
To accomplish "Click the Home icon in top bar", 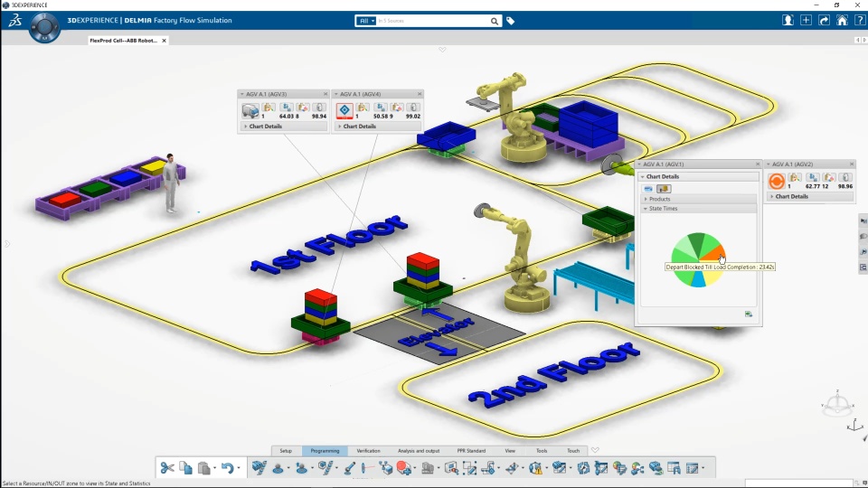I will click(x=842, y=21).
